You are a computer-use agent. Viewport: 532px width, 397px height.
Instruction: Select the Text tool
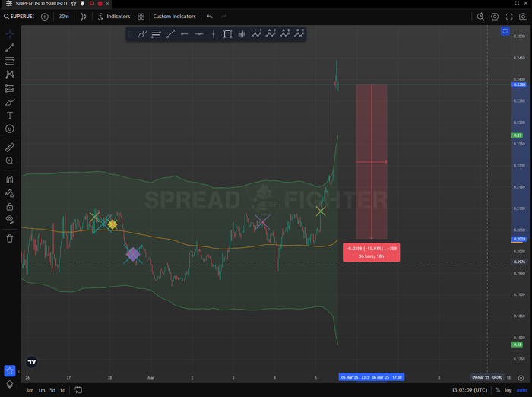(x=10, y=116)
